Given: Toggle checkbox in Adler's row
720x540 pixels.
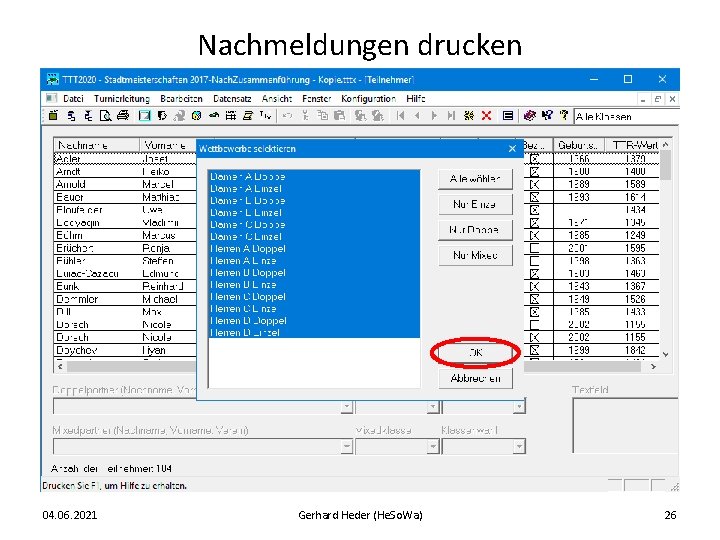Looking at the screenshot, I should click(534, 159).
